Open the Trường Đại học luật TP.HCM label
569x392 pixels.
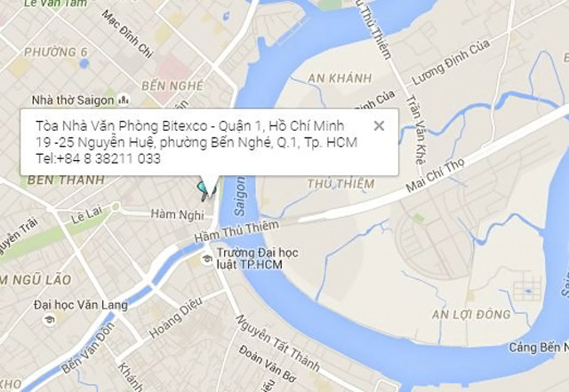tap(257, 259)
